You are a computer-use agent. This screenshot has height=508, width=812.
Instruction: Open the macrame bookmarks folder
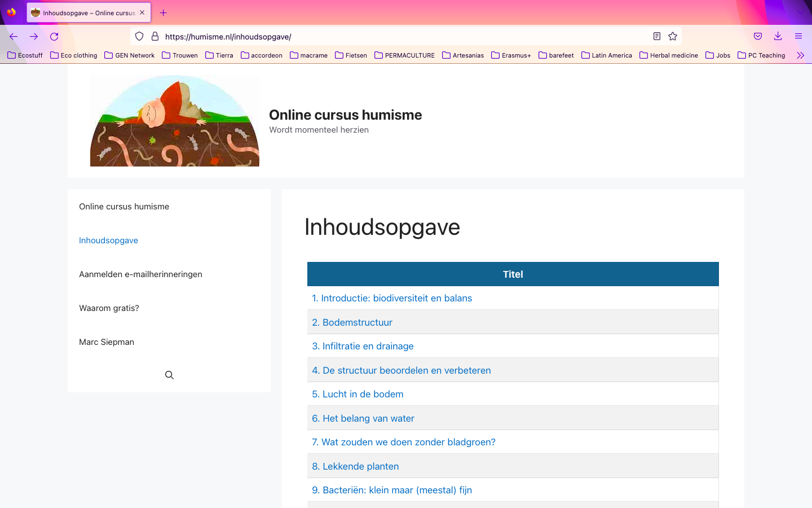point(309,55)
